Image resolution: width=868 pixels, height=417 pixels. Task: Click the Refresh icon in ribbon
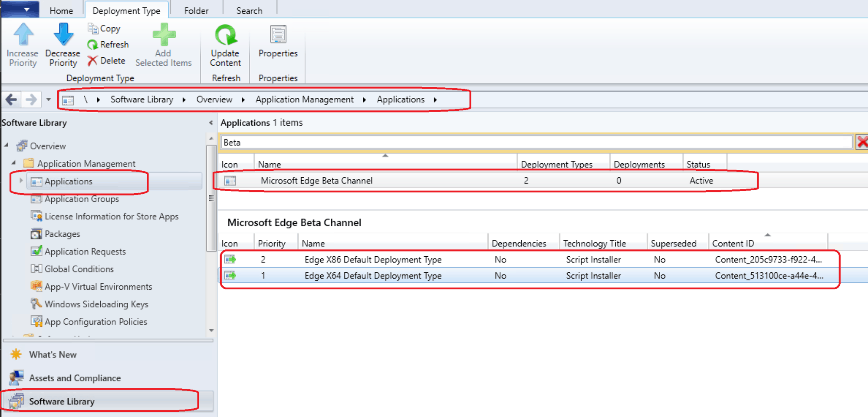92,45
